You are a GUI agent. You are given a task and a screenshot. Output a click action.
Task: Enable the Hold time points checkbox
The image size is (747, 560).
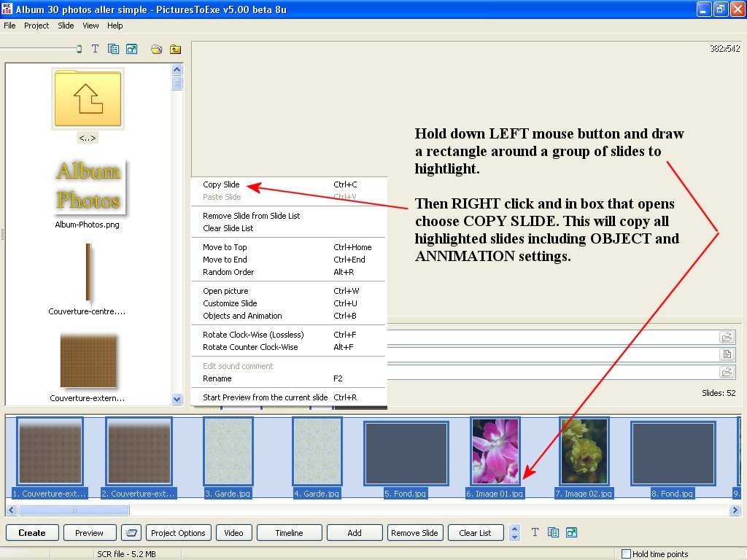click(x=626, y=554)
